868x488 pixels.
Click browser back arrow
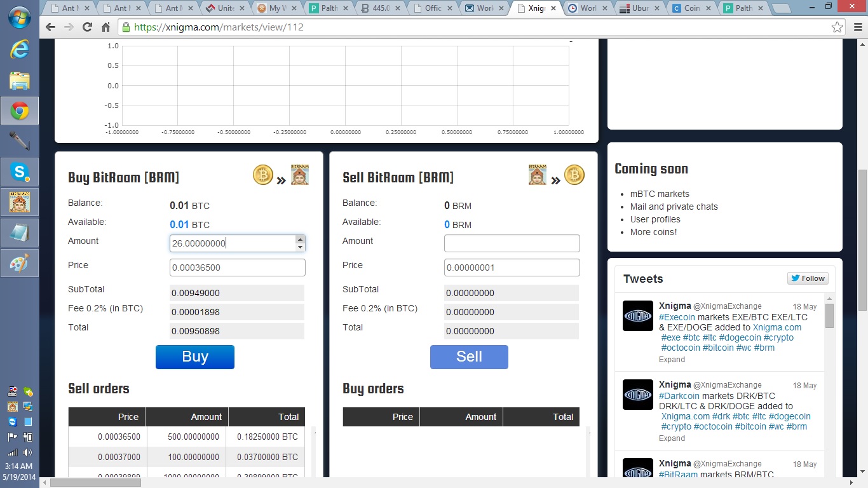[x=50, y=27]
